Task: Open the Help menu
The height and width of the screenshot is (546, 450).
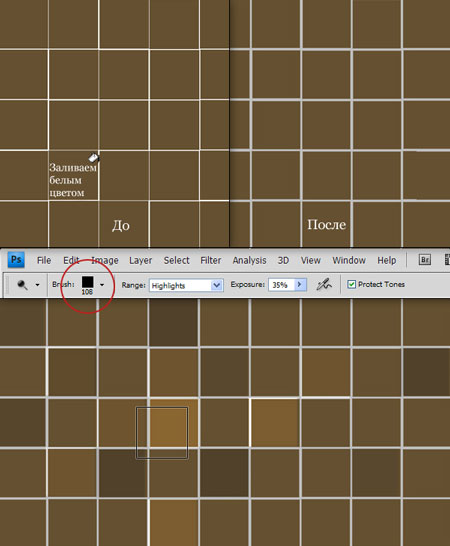Action: (x=387, y=260)
